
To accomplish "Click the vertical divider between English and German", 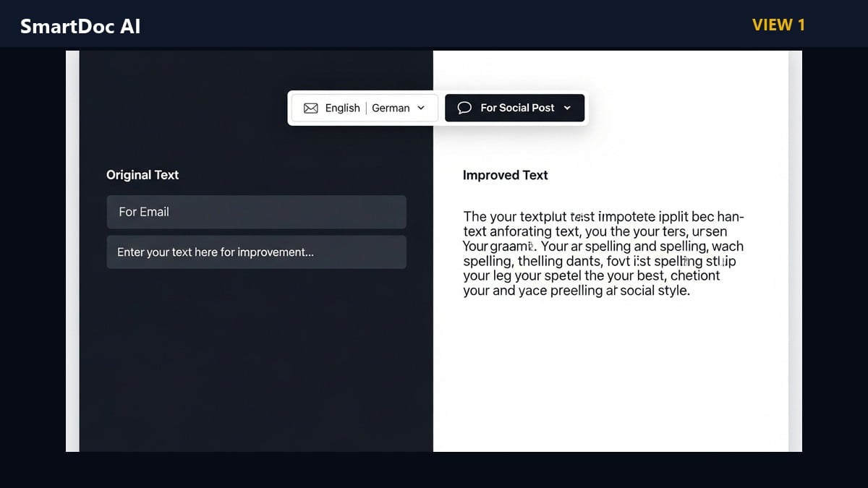I will coord(366,108).
